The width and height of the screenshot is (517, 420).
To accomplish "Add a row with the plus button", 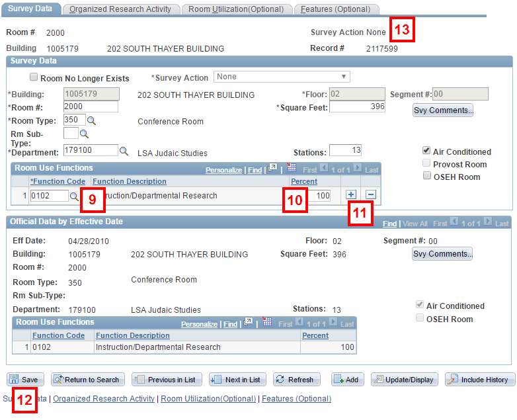I will (351, 194).
